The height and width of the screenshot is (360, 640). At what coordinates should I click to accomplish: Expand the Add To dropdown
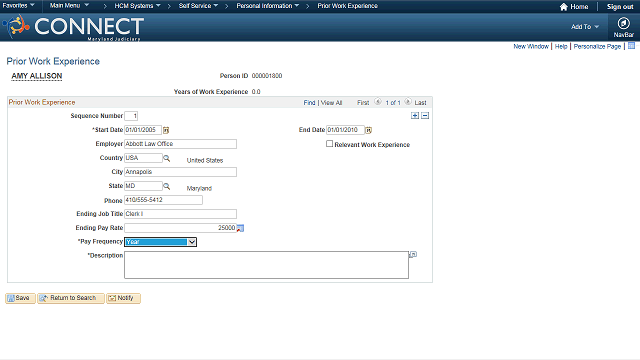[585, 27]
